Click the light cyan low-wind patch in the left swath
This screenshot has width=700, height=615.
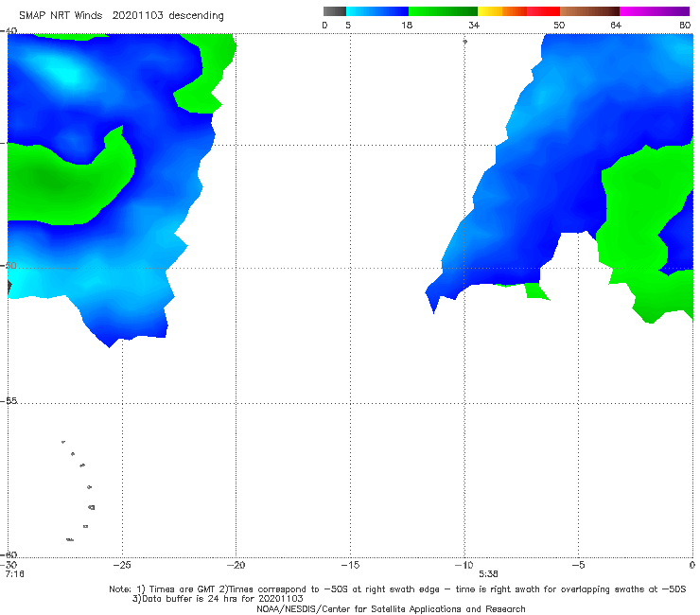point(67,72)
